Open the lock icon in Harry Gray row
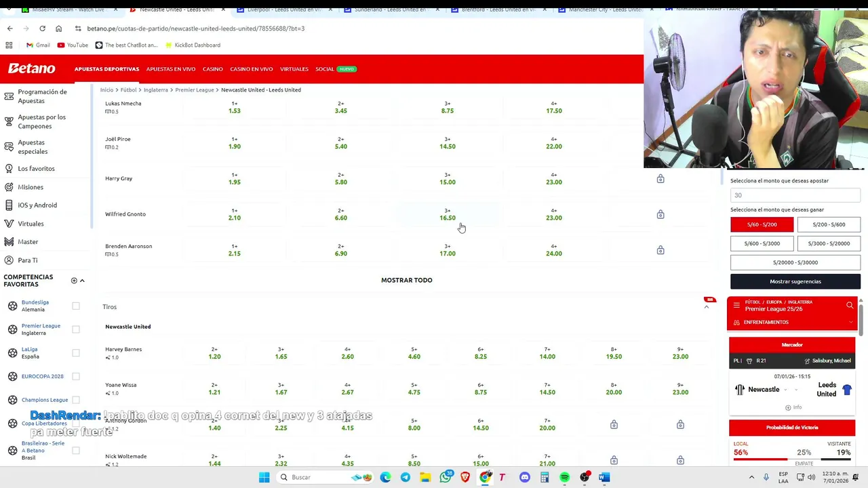868x488 pixels. coord(660,179)
